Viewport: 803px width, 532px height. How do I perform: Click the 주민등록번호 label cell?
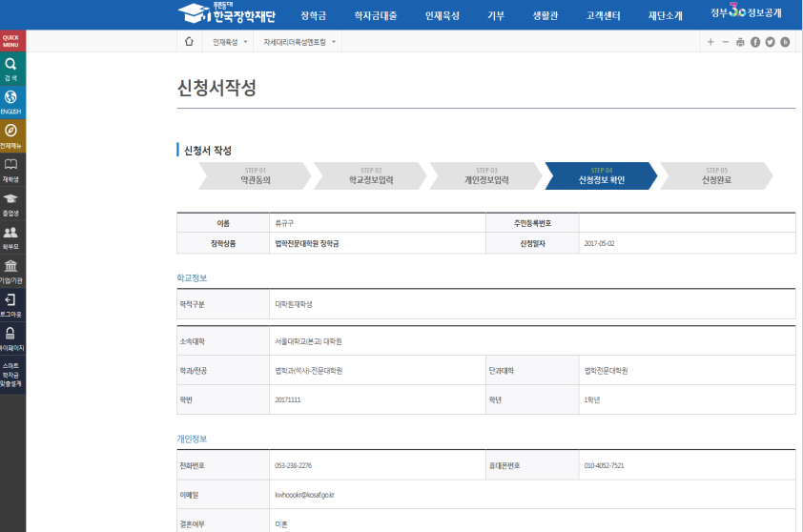point(532,223)
